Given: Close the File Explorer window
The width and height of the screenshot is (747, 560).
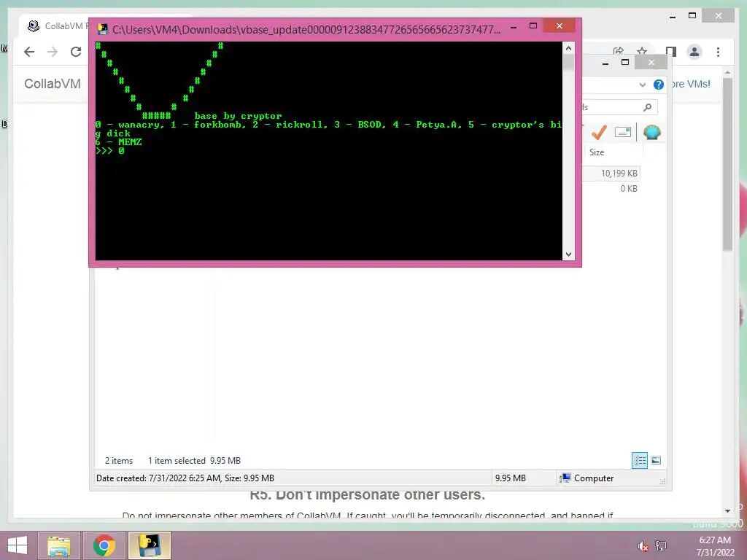Looking at the screenshot, I should [651, 63].
